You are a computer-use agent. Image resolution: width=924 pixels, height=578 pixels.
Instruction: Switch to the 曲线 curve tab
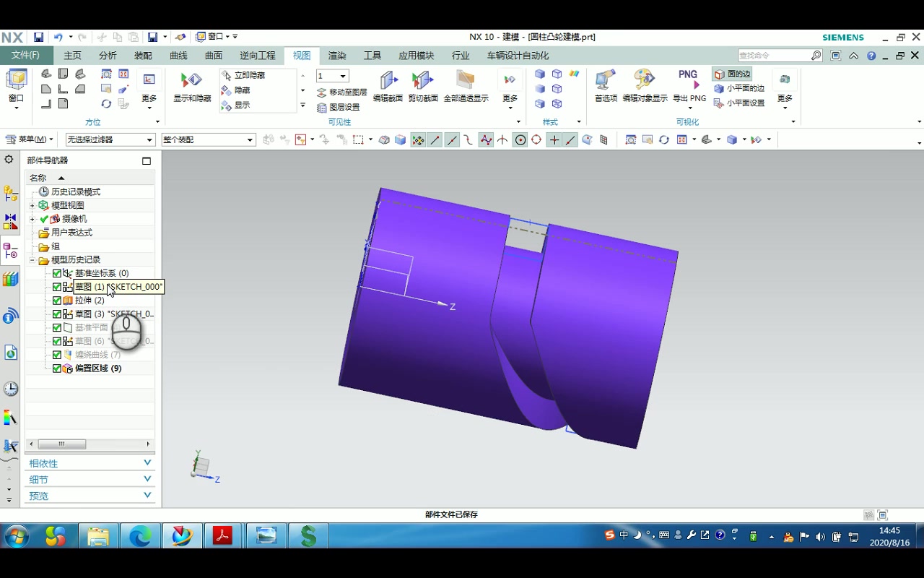178,56
